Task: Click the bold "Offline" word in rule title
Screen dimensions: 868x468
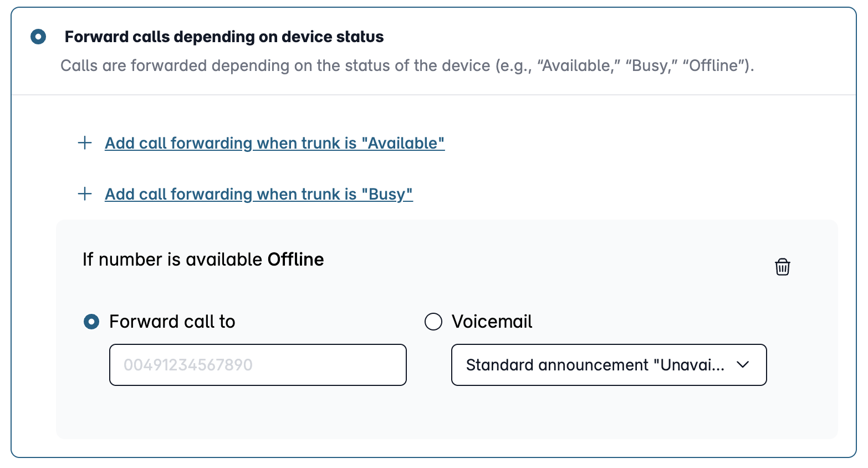Action: coord(295,260)
